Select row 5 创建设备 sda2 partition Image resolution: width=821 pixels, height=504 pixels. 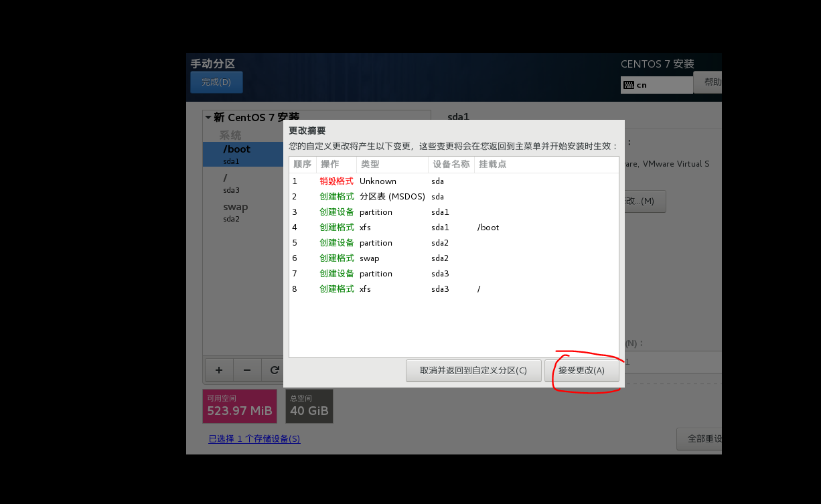click(454, 243)
